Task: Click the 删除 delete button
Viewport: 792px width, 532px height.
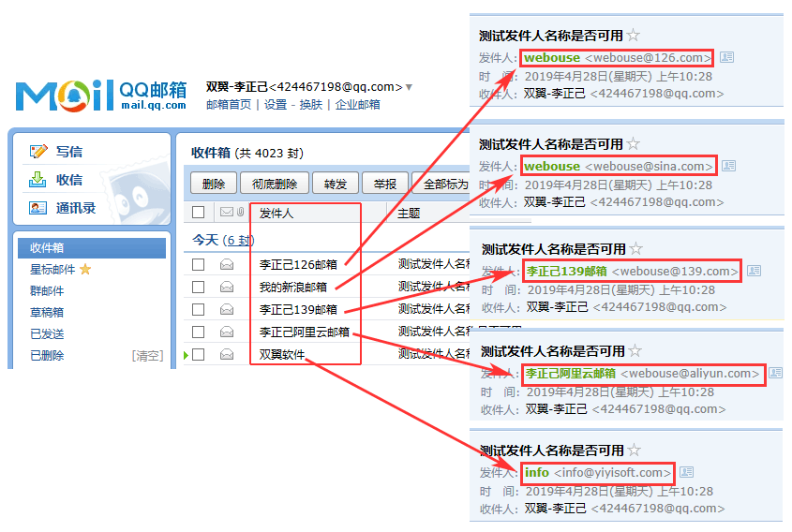Action: pyautogui.click(x=214, y=184)
